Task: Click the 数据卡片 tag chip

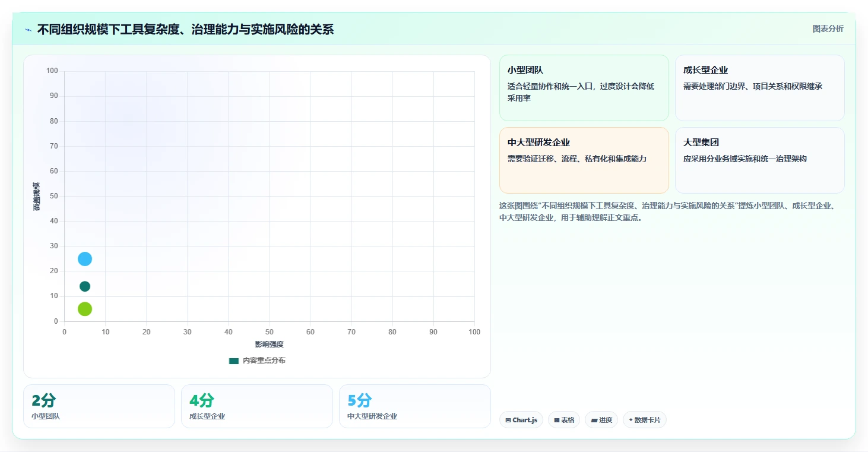Action: pos(645,420)
